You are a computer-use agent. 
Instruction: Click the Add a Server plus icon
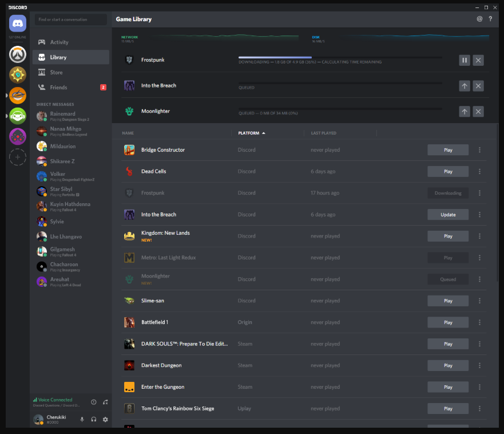18,157
